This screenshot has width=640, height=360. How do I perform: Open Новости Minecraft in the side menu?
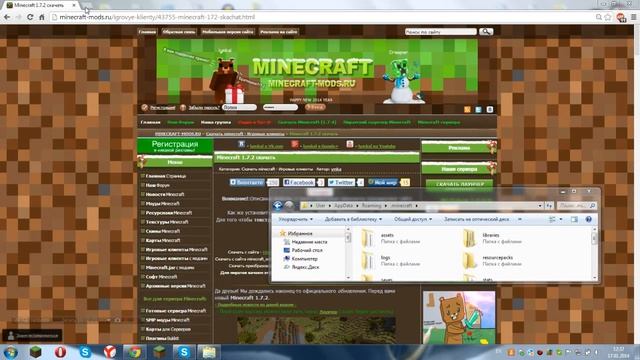pos(165,194)
